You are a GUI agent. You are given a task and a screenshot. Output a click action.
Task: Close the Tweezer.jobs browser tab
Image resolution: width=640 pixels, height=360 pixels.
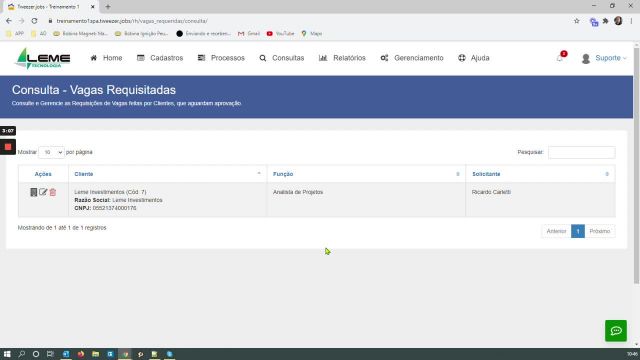point(93,7)
